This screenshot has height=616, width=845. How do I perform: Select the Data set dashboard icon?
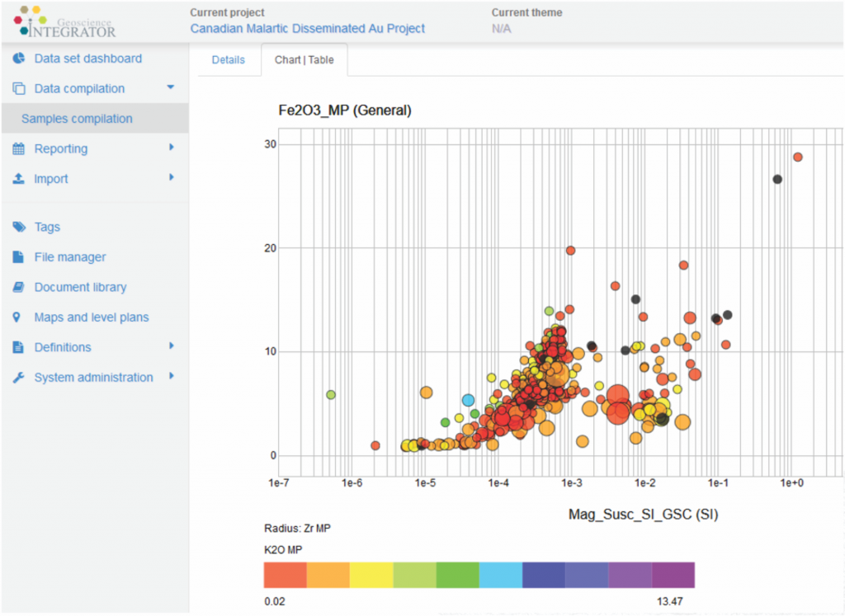click(17, 58)
